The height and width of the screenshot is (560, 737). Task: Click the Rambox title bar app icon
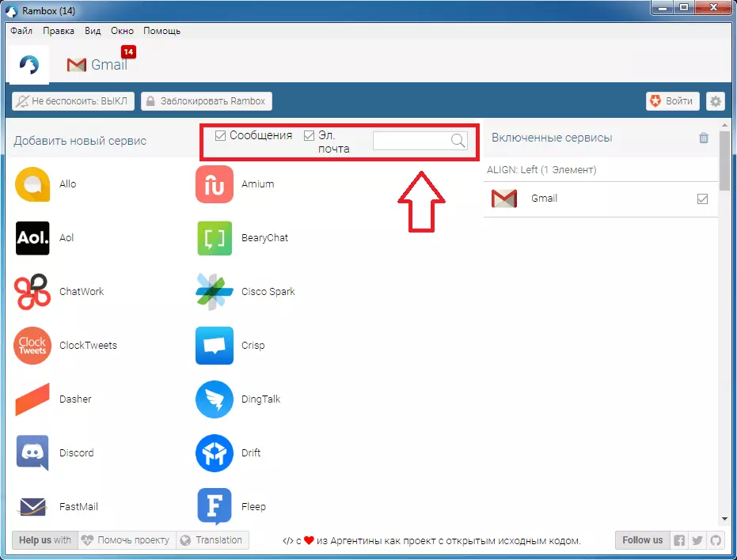11,11
